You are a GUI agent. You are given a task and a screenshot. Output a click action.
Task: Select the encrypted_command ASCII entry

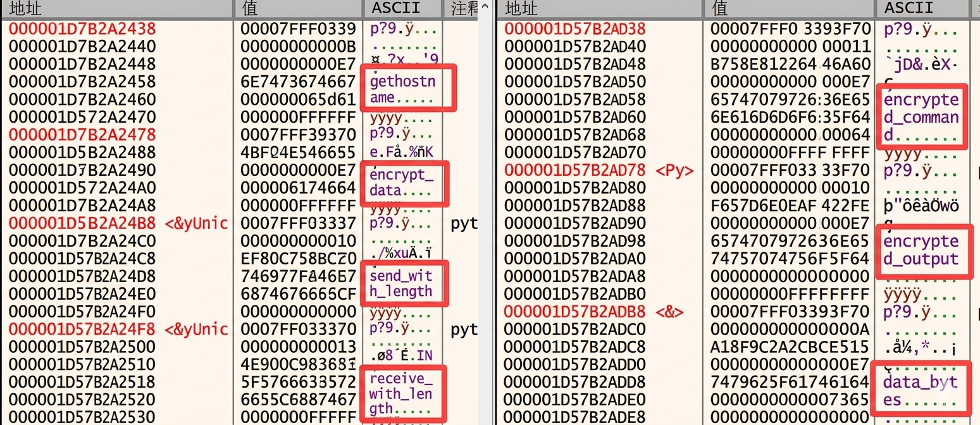[922, 117]
